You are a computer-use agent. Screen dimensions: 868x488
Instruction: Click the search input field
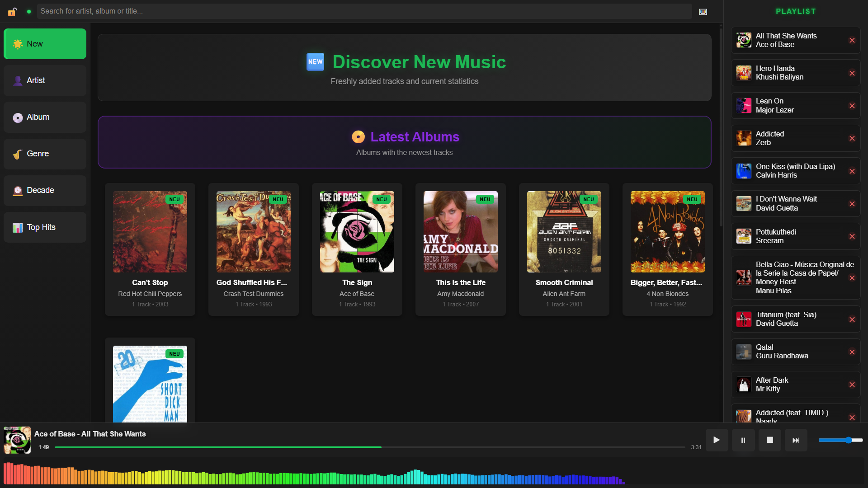(362, 11)
